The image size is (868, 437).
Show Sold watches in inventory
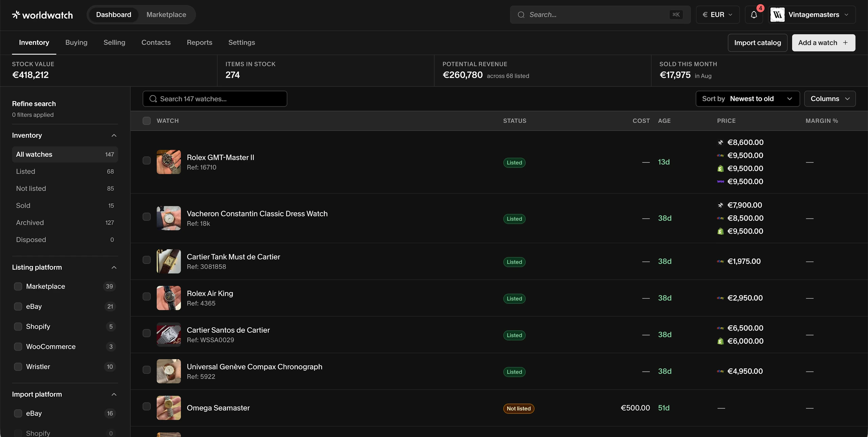pyautogui.click(x=65, y=206)
